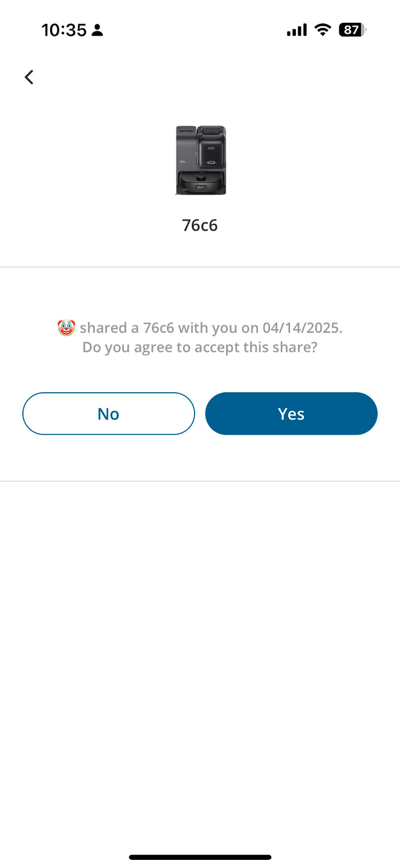Tap the divider line below the buttons

click(x=200, y=481)
